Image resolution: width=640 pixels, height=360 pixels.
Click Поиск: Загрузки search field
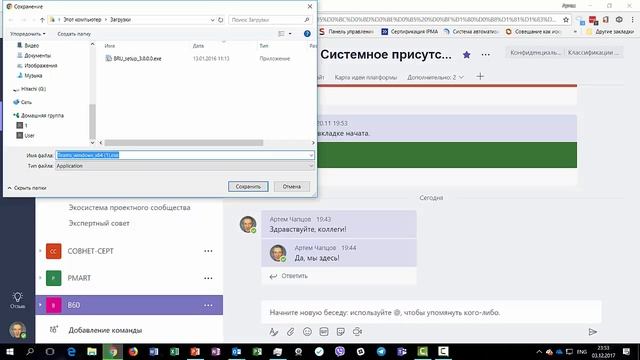tap(270, 20)
